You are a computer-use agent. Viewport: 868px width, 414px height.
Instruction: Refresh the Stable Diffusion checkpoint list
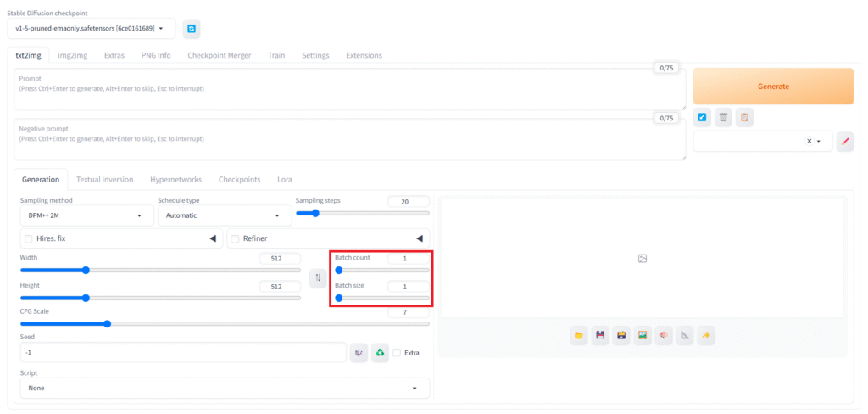pyautogui.click(x=192, y=29)
